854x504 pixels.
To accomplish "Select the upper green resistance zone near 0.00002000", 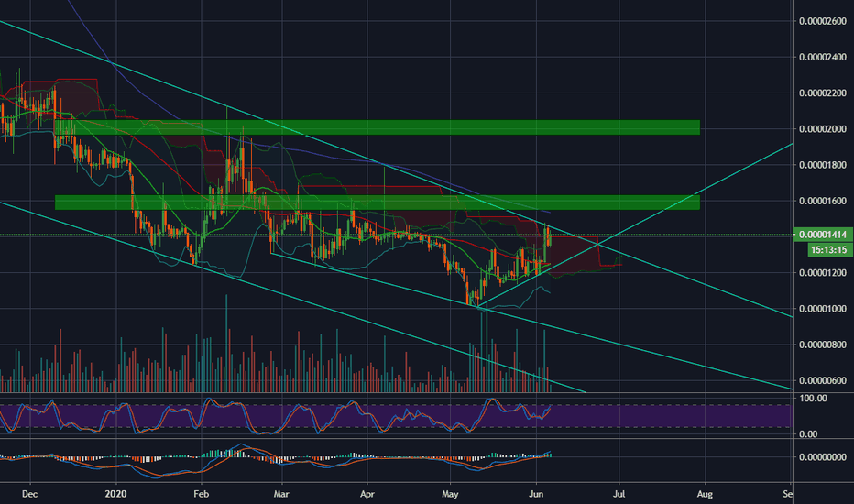I will 377,127.
